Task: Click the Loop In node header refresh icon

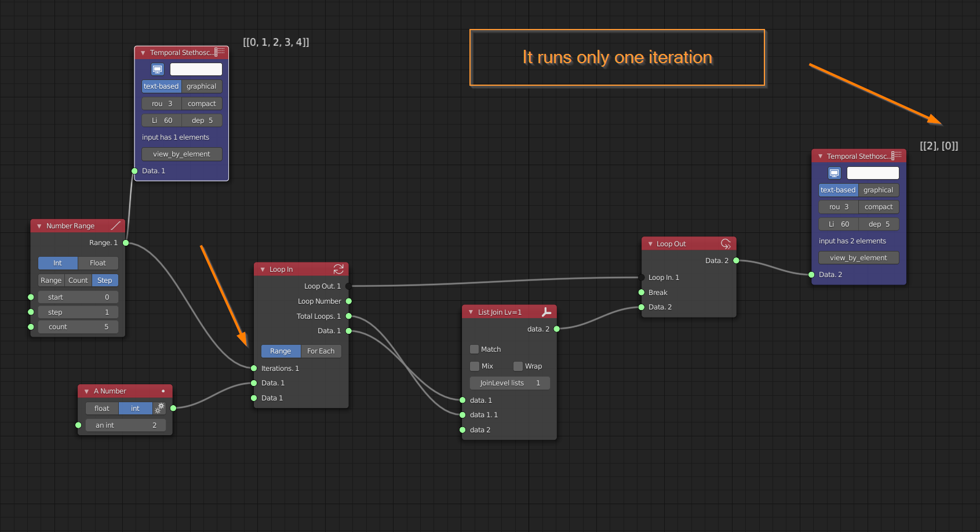Action: click(338, 269)
